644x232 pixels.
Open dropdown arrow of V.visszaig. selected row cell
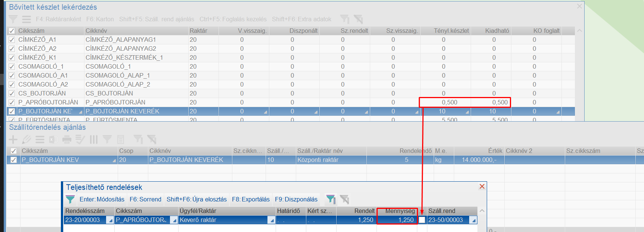pyautogui.click(x=265, y=112)
